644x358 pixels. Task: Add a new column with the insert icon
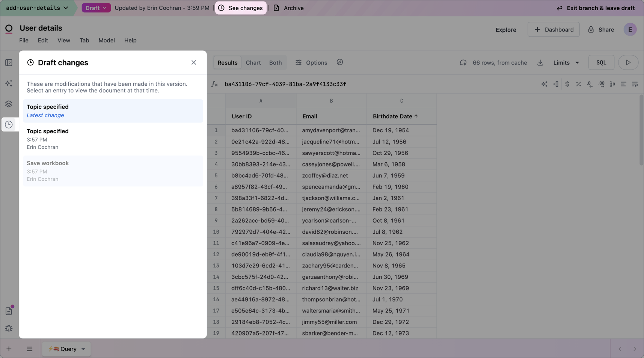point(556,84)
